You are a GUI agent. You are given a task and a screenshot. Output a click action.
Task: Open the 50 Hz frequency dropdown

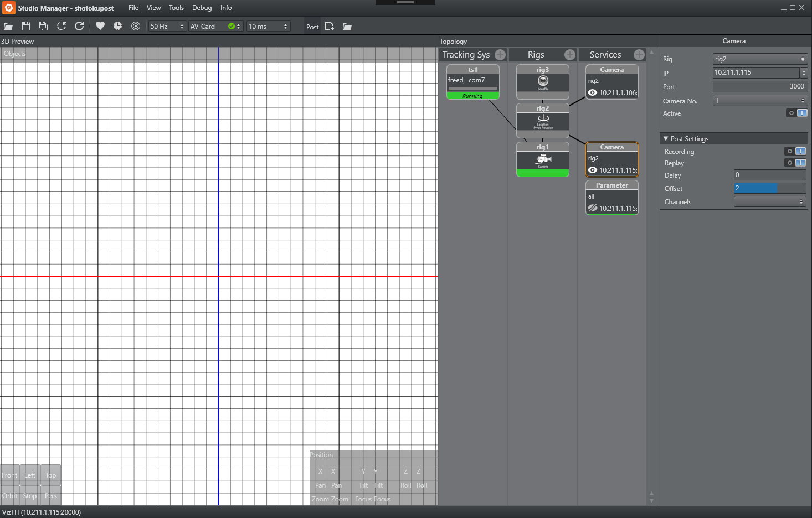point(167,27)
